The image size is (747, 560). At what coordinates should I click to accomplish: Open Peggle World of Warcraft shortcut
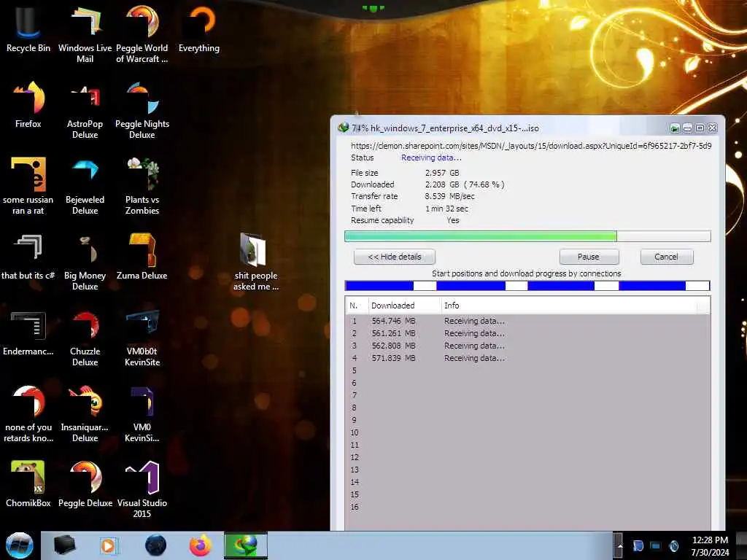click(x=142, y=34)
